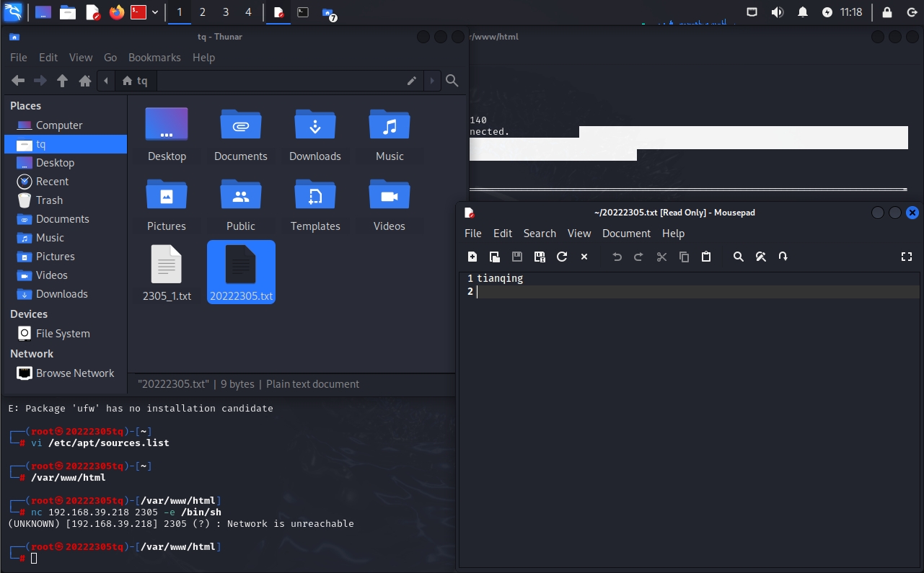924x573 pixels.
Task: Open Thunar File menu
Action: [x=19, y=58]
